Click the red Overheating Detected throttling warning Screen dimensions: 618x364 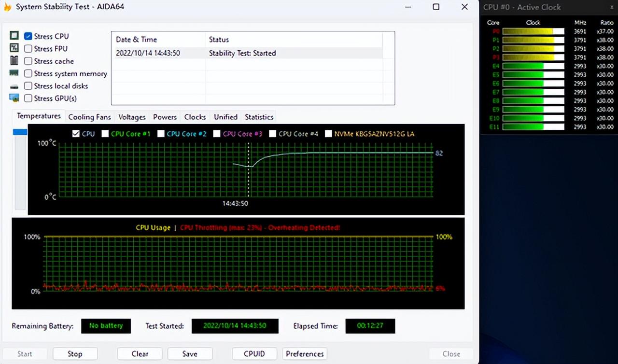(260, 227)
